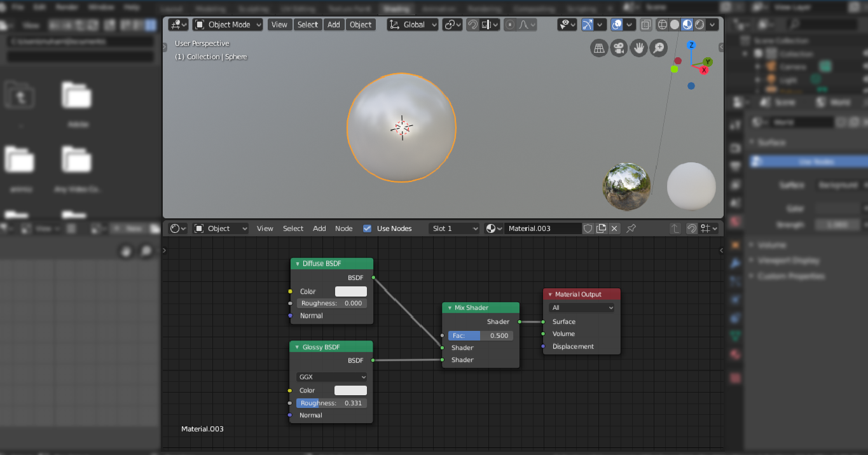Click the Glossy BSDF Roughness slider
The image size is (868, 455).
pyautogui.click(x=331, y=403)
